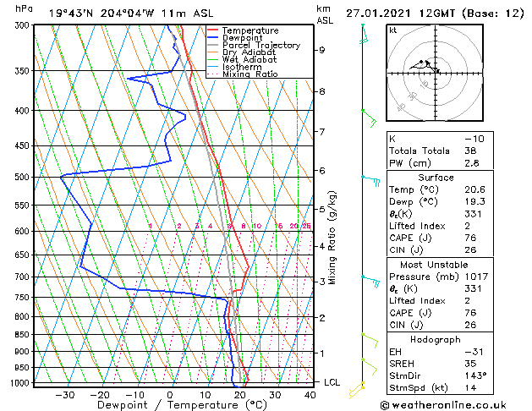Click the EH value -31
This screenshot has height=411, width=532.
474,352
